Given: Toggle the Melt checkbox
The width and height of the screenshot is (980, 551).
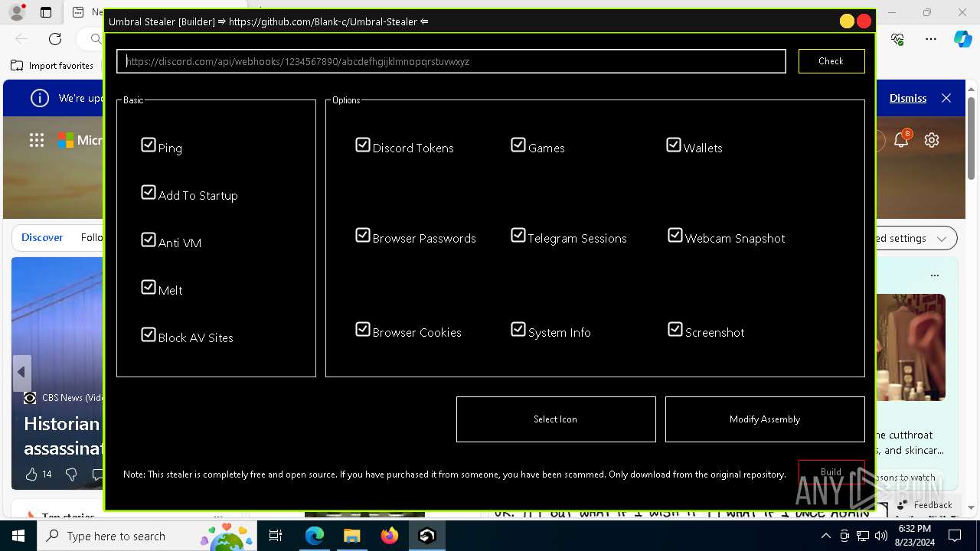Looking at the screenshot, I should (149, 287).
